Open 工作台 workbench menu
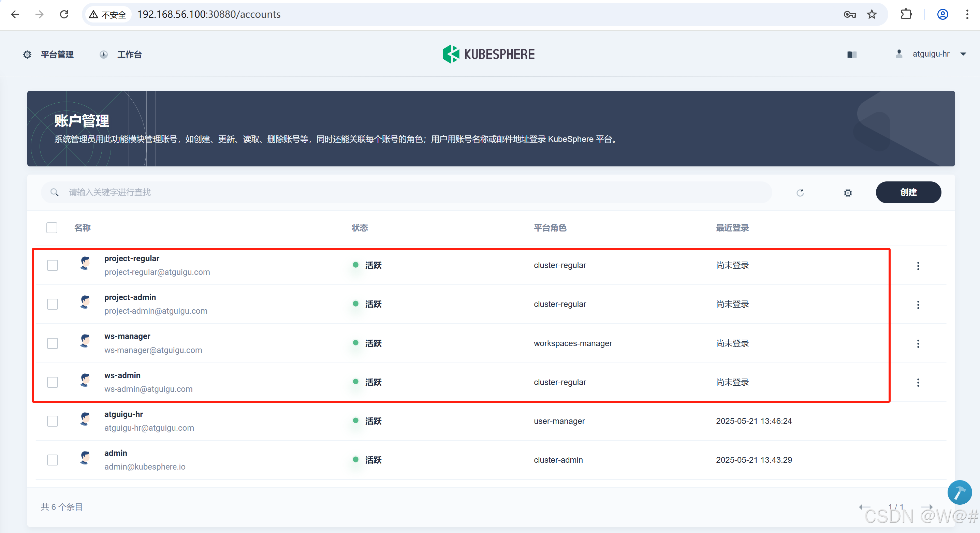The width and height of the screenshot is (980, 533). pyautogui.click(x=121, y=55)
